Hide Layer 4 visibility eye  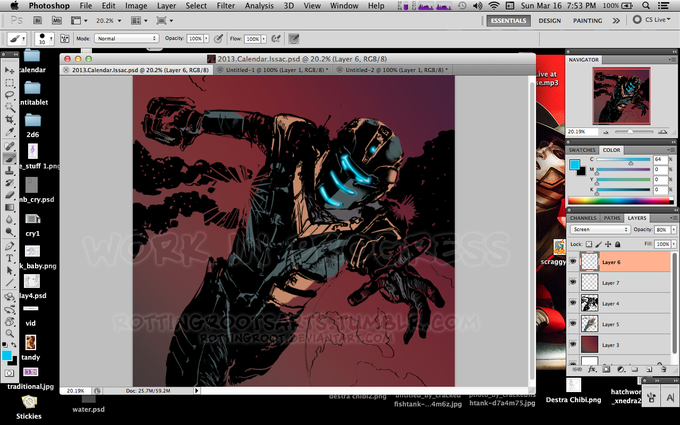[573, 303]
